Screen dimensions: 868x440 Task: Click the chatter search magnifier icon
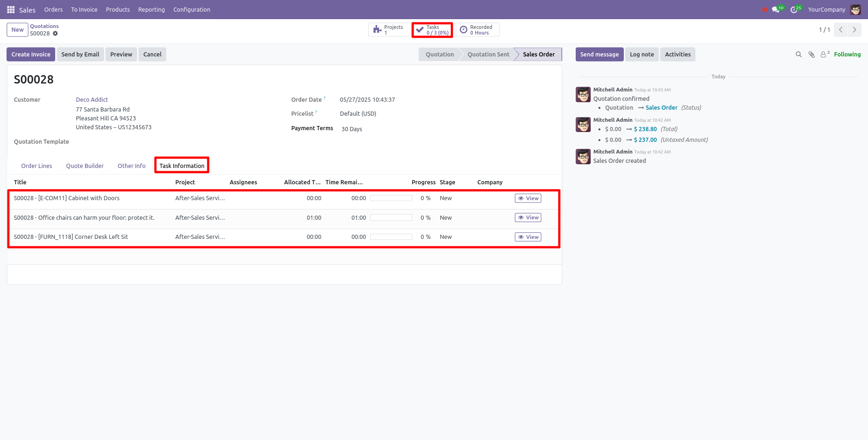pos(798,55)
